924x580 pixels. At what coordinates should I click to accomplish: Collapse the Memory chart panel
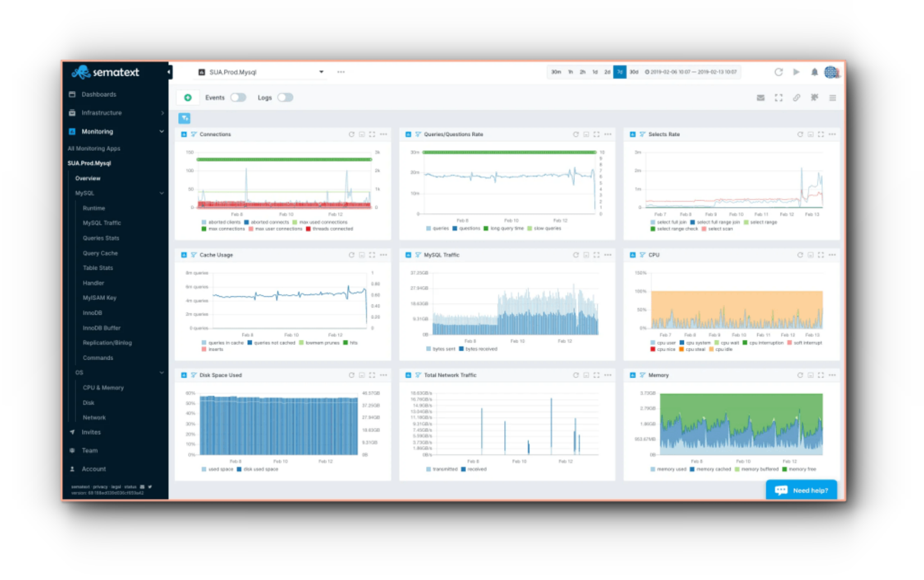[x=810, y=375]
